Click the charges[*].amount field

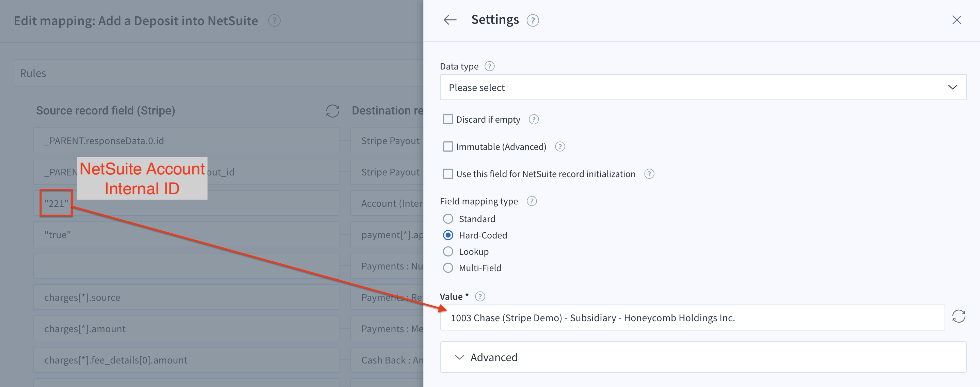pyautogui.click(x=186, y=328)
